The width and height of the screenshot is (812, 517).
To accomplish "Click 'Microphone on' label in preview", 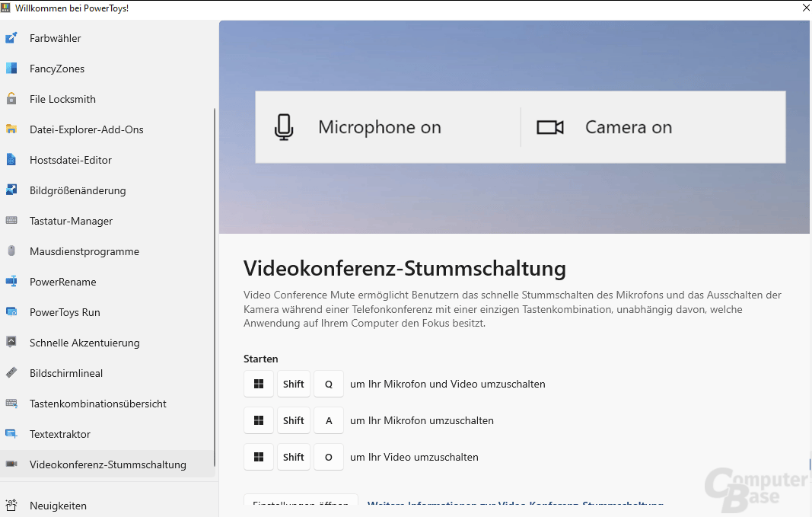I will click(380, 127).
